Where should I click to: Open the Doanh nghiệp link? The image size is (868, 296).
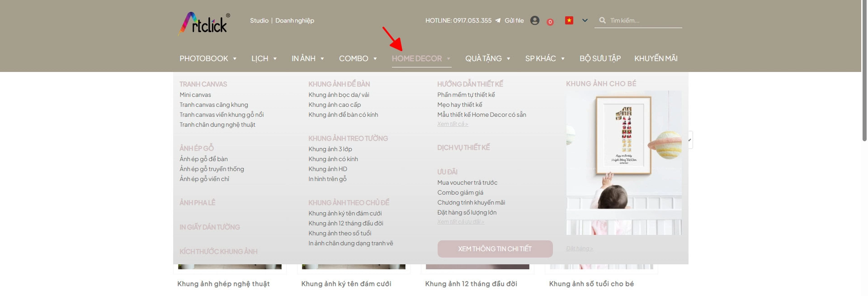pyautogui.click(x=295, y=20)
